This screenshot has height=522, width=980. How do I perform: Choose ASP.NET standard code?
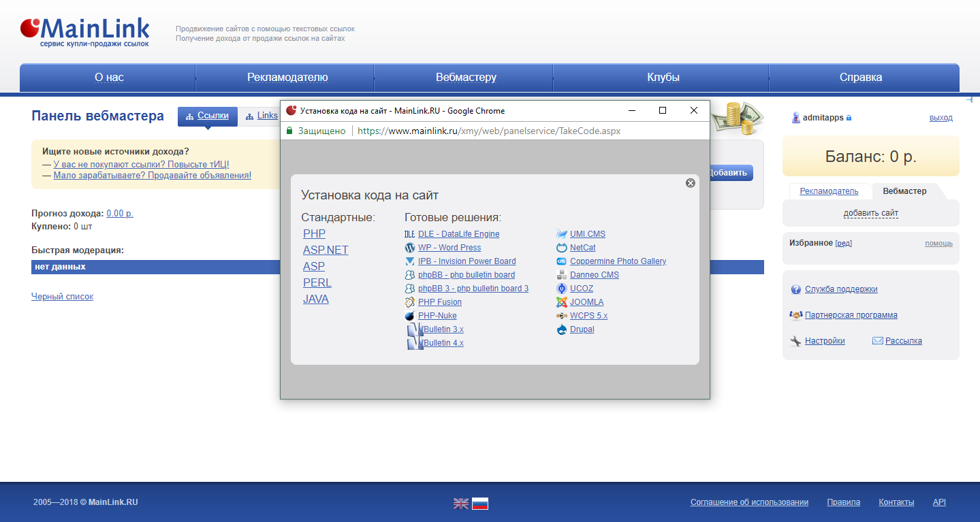click(x=326, y=250)
